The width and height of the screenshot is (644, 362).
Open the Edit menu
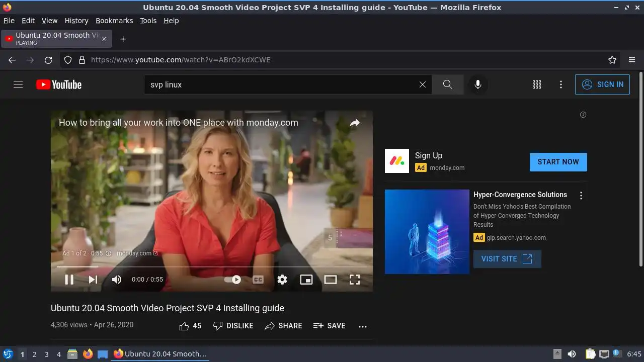pyautogui.click(x=28, y=21)
